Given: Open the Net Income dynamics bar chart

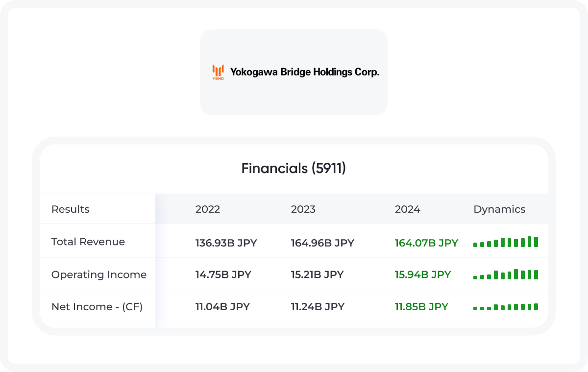Looking at the screenshot, I should 506,307.
